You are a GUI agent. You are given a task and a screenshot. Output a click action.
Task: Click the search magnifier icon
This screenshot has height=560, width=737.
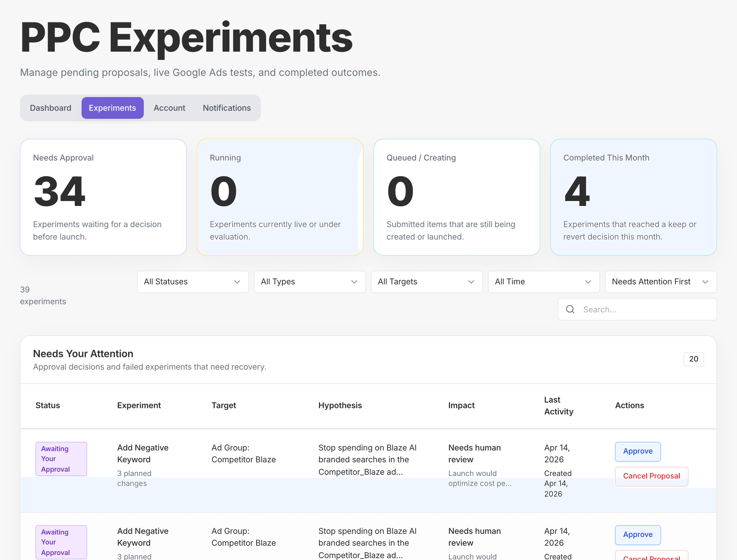coord(570,309)
